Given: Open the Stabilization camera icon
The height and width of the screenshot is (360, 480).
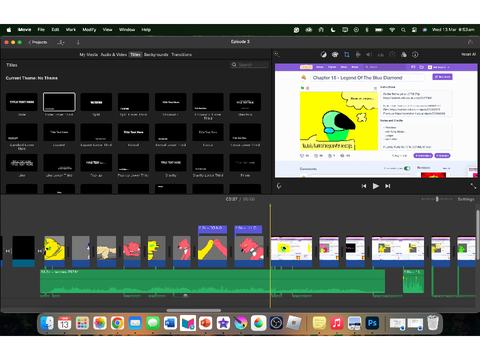Looking at the screenshot, I should click(x=358, y=55).
